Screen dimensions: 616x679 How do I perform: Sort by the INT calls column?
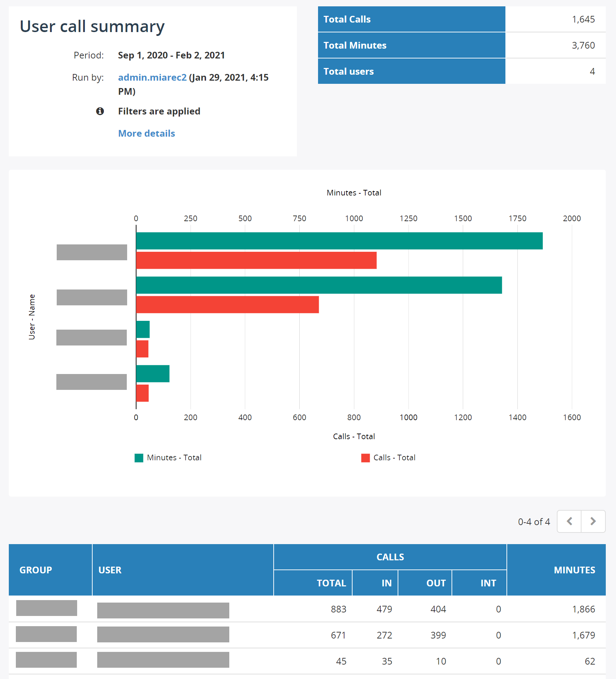[x=479, y=583]
